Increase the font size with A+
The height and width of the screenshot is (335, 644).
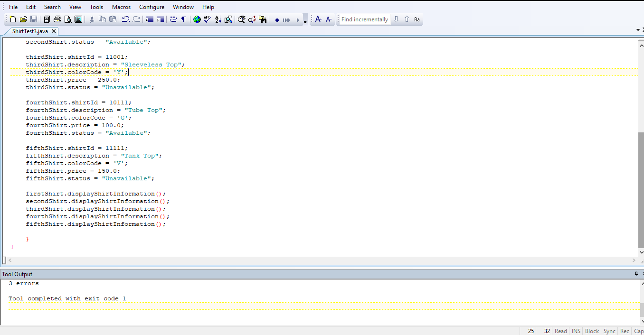(319, 19)
